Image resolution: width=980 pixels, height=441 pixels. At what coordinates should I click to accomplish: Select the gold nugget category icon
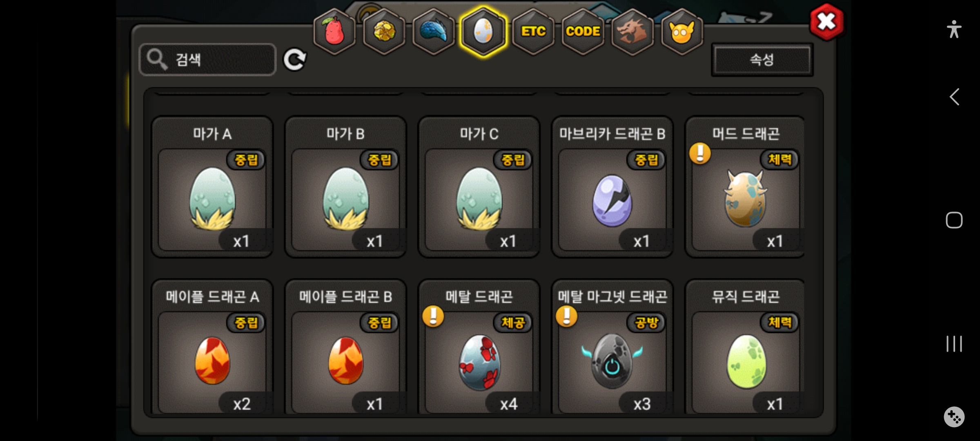coord(384,31)
